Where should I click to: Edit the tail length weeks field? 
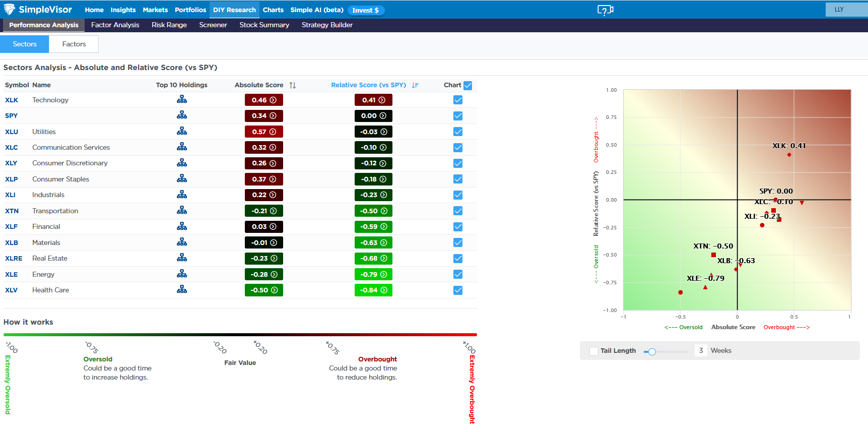point(701,350)
